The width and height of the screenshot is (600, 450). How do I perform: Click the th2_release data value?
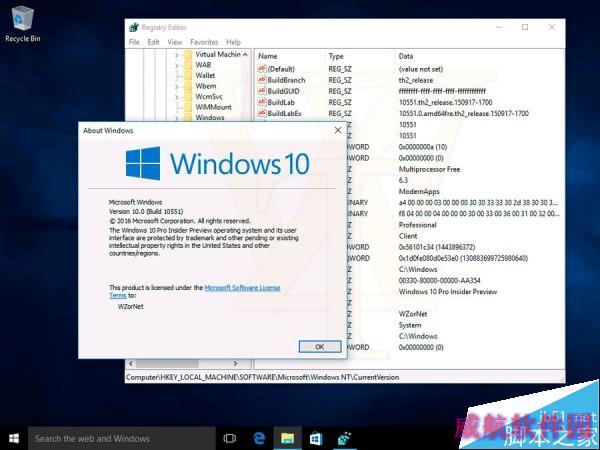tap(416, 80)
